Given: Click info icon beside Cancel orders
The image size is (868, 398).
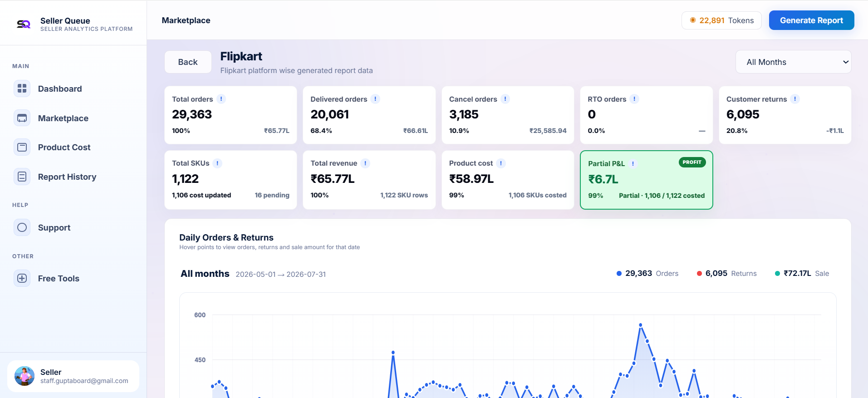Looking at the screenshot, I should pyautogui.click(x=505, y=99).
